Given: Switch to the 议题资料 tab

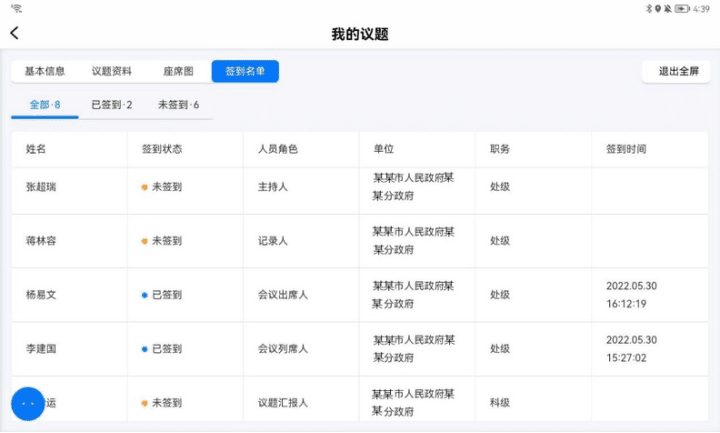Looking at the screenshot, I should click(112, 71).
